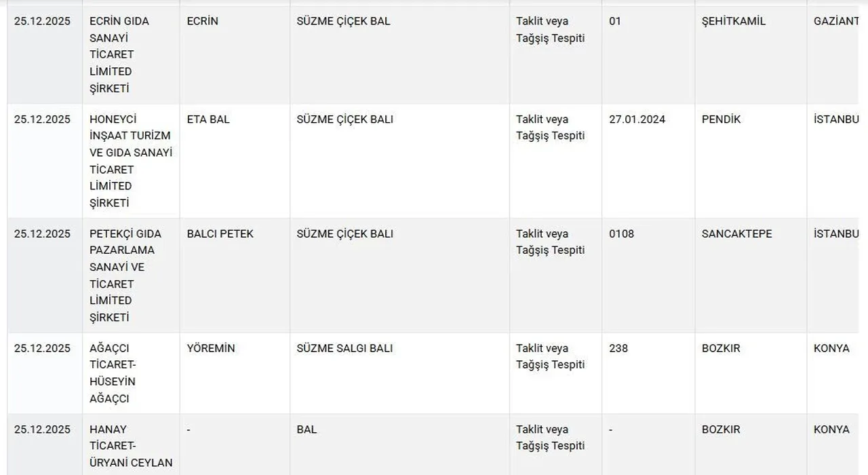Select the PETEKÇİ GIDA PAZARLAMA company cell
The height and width of the screenshot is (475, 868).
tap(122, 275)
